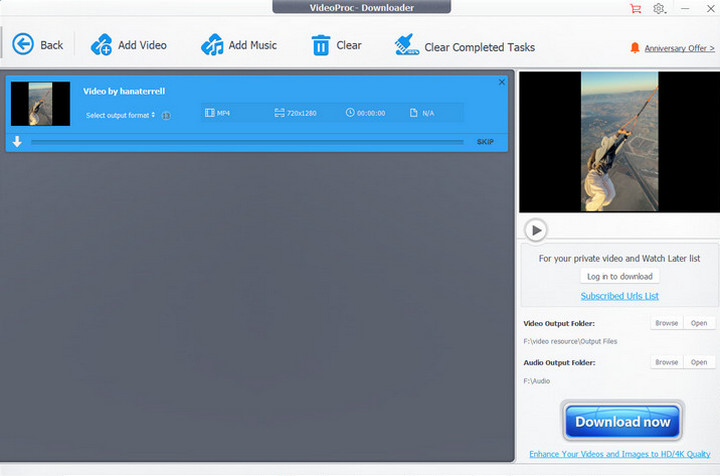Browse for the Video Output Folder

pyautogui.click(x=667, y=323)
